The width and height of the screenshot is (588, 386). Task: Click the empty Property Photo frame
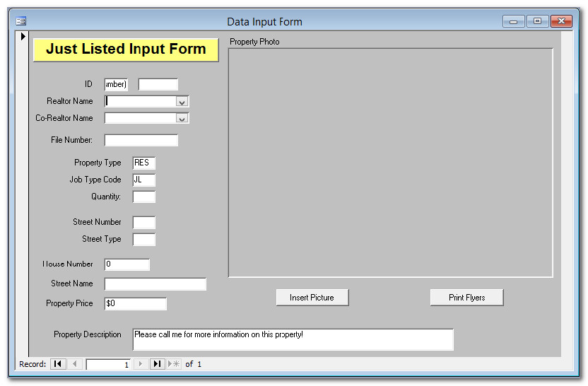[x=390, y=163]
